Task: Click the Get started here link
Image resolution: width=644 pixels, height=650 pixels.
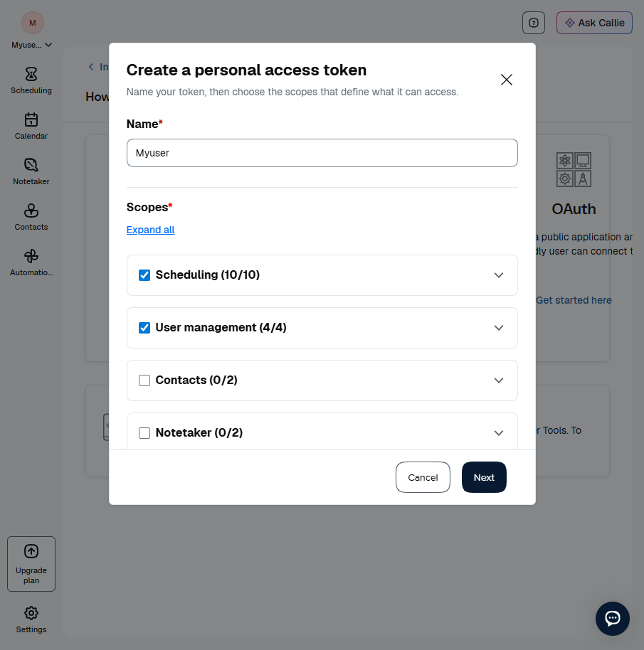Action: click(574, 300)
